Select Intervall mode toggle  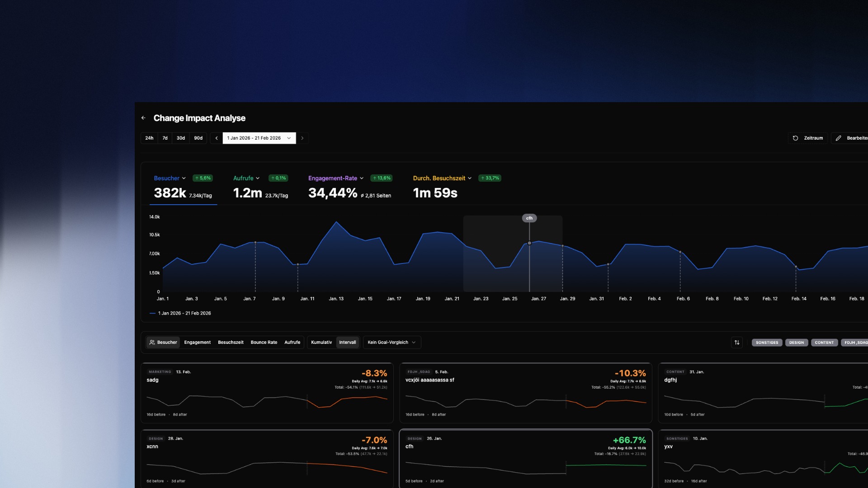(x=348, y=343)
